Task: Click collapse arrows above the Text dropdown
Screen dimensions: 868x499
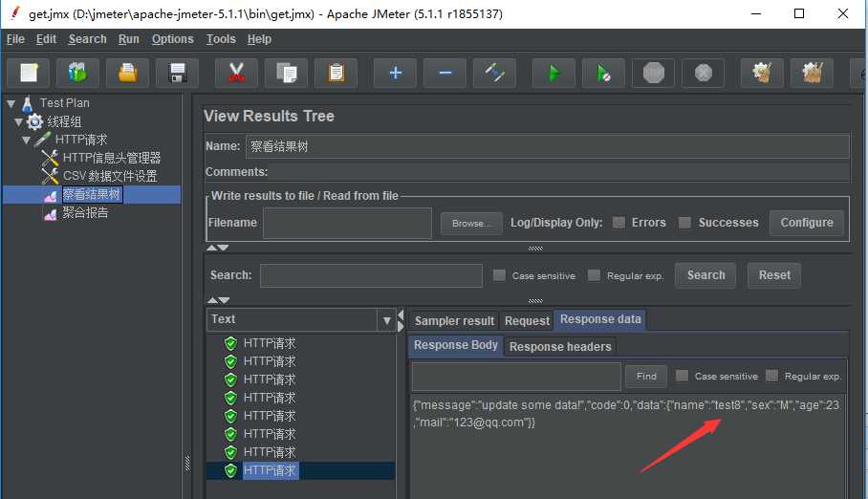Action: pos(218,299)
